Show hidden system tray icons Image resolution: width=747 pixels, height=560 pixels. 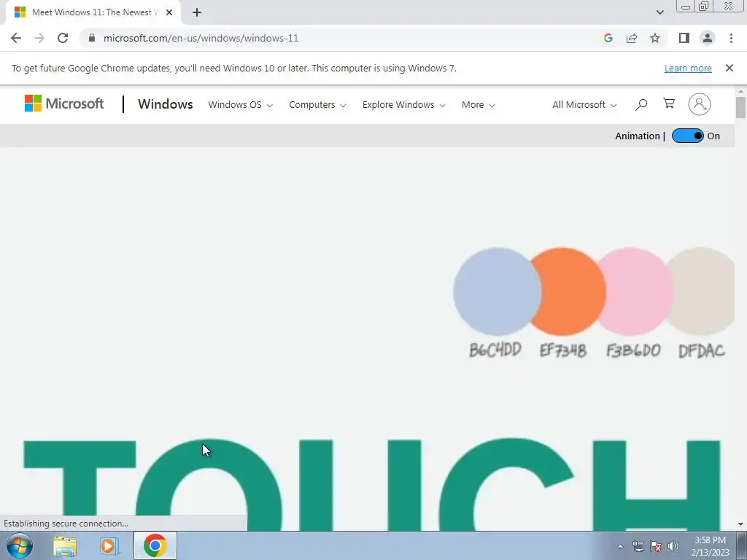click(620, 546)
